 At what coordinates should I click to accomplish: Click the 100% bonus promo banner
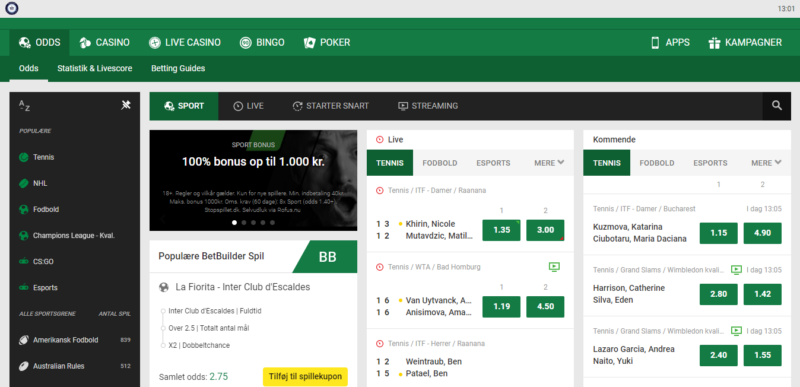pyautogui.click(x=253, y=180)
